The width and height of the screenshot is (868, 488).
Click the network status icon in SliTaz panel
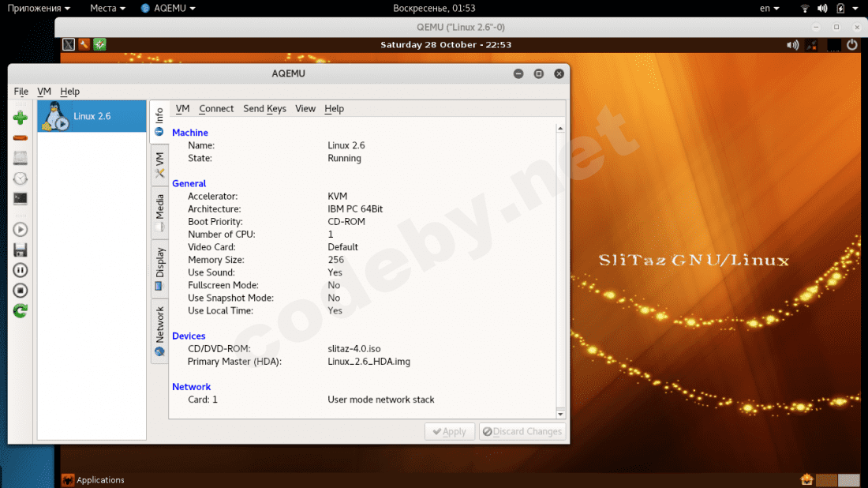(812, 45)
